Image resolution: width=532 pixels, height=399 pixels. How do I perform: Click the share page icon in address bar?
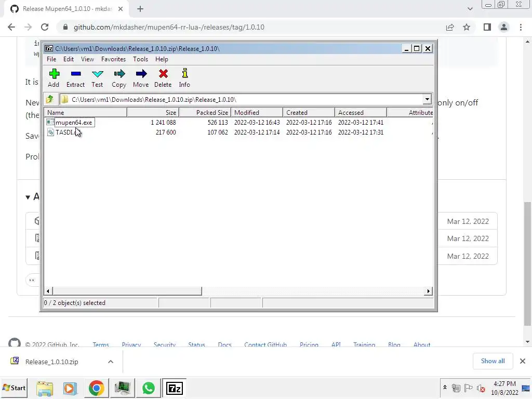tap(450, 27)
